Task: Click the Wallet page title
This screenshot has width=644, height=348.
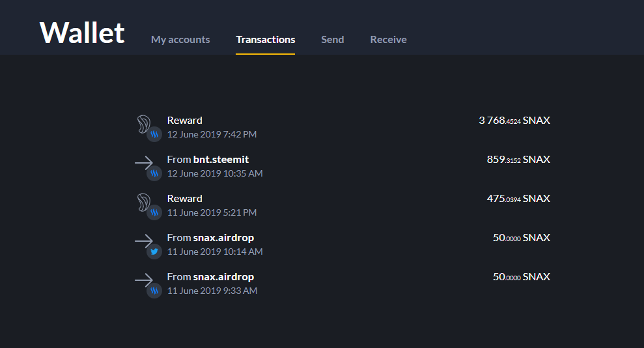Action: click(x=82, y=33)
